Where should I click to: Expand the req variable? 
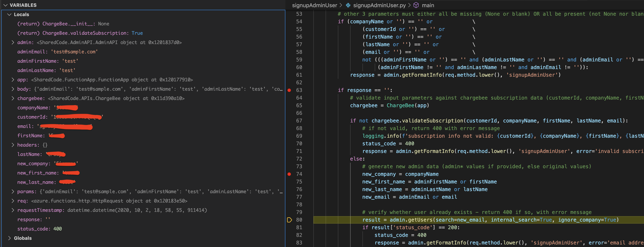click(x=13, y=201)
